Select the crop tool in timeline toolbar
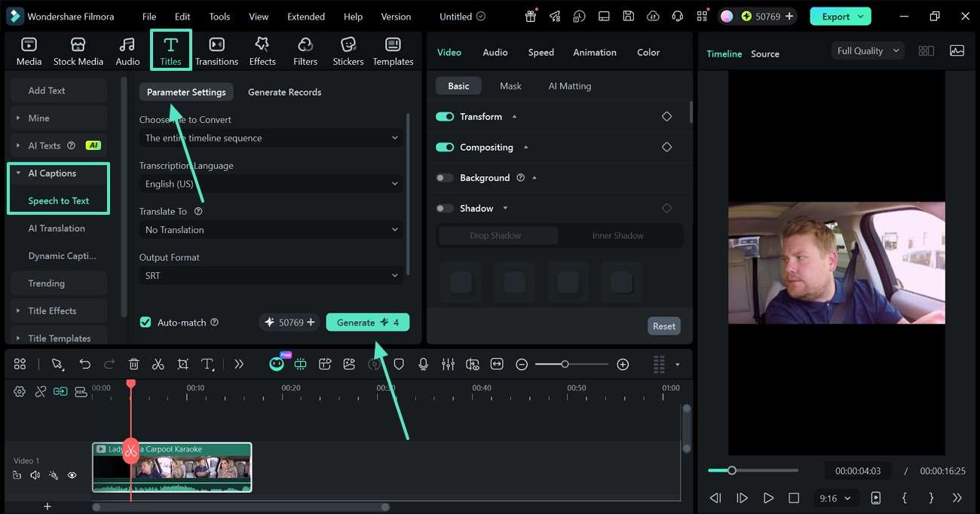This screenshot has width=980, height=514. coord(182,364)
